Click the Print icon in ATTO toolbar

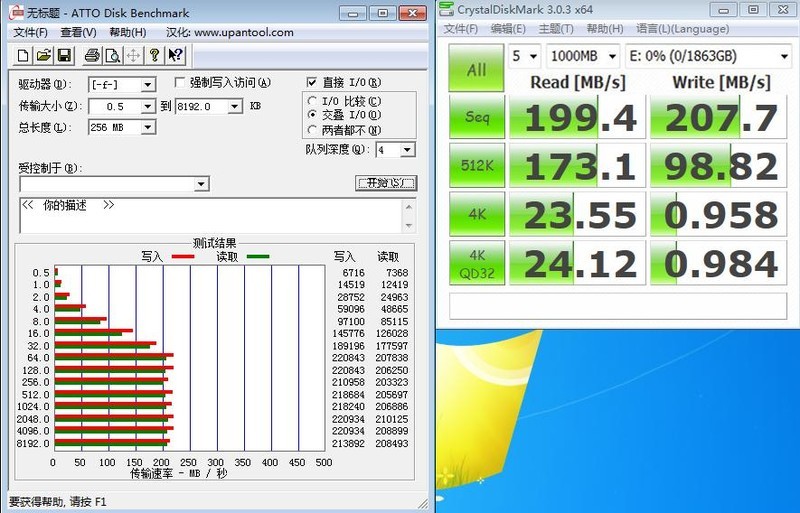point(91,56)
